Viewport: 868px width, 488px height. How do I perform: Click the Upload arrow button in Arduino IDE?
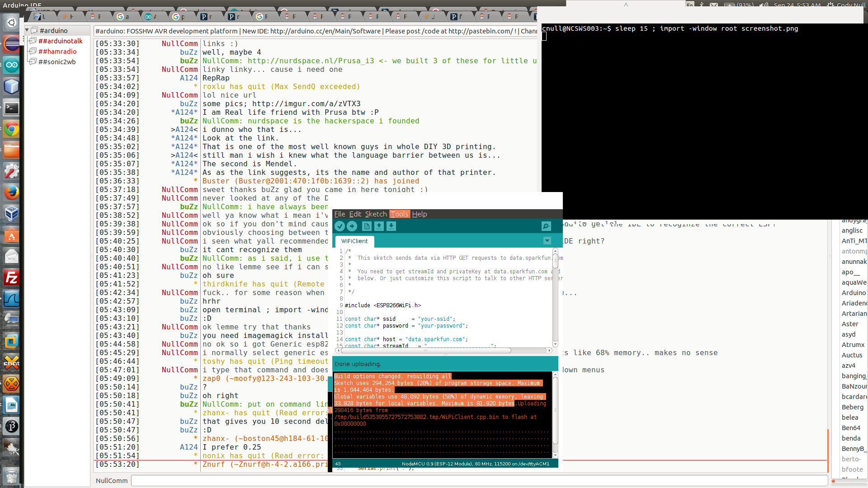click(352, 226)
